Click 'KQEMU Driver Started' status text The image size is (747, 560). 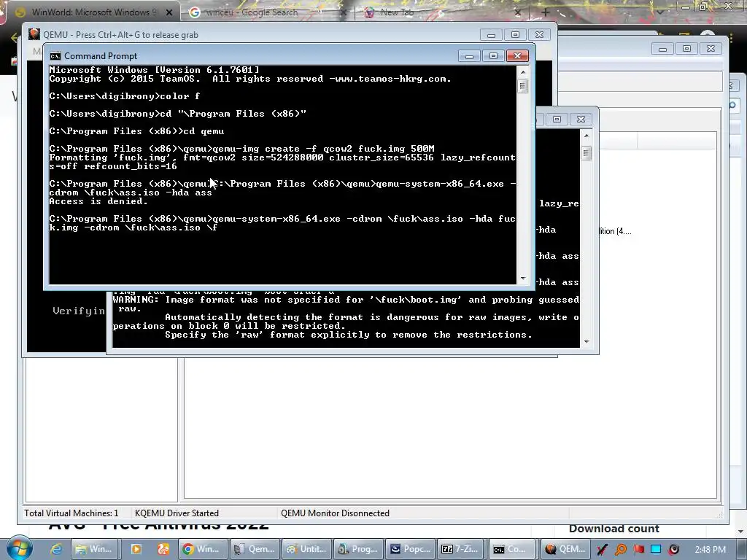(x=177, y=513)
